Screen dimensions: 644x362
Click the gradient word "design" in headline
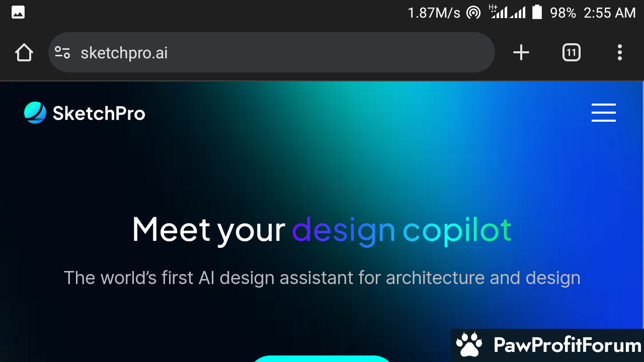[x=344, y=230]
